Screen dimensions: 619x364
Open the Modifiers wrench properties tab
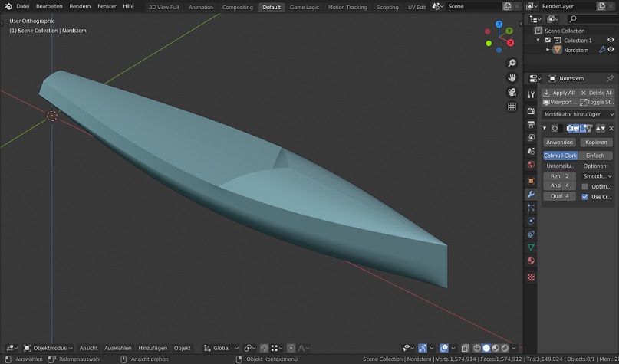(531, 194)
